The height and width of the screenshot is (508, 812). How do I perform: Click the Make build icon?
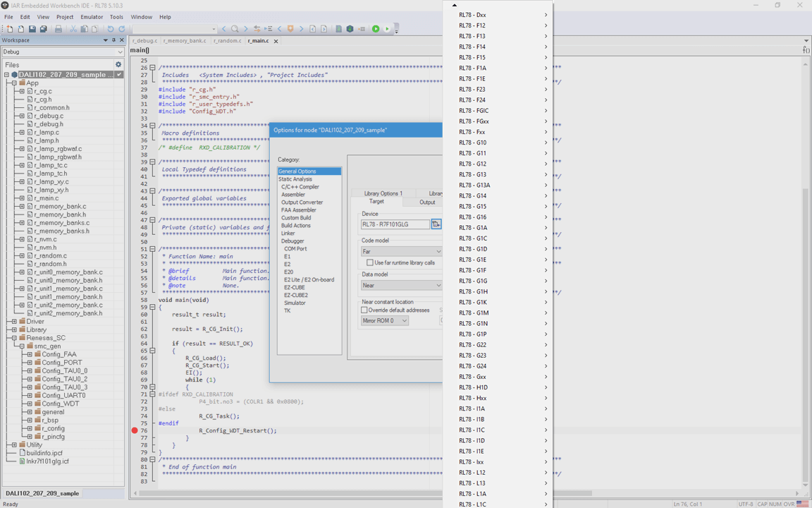350,29
